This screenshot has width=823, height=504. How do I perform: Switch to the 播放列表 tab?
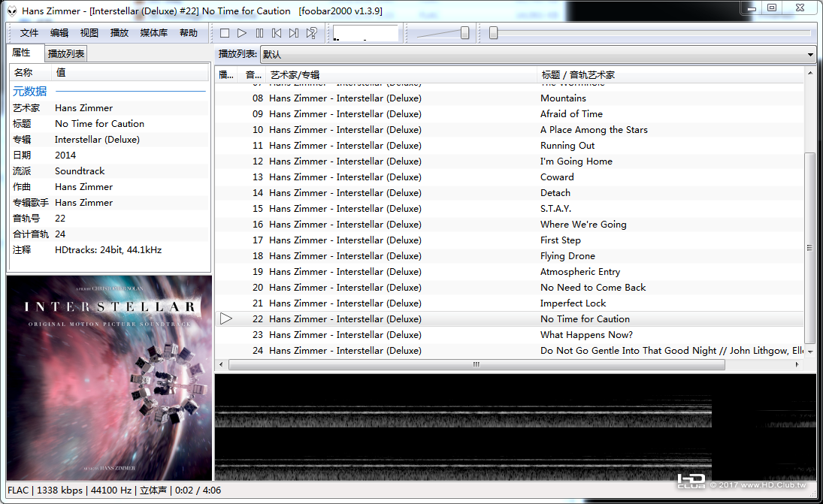(66, 53)
